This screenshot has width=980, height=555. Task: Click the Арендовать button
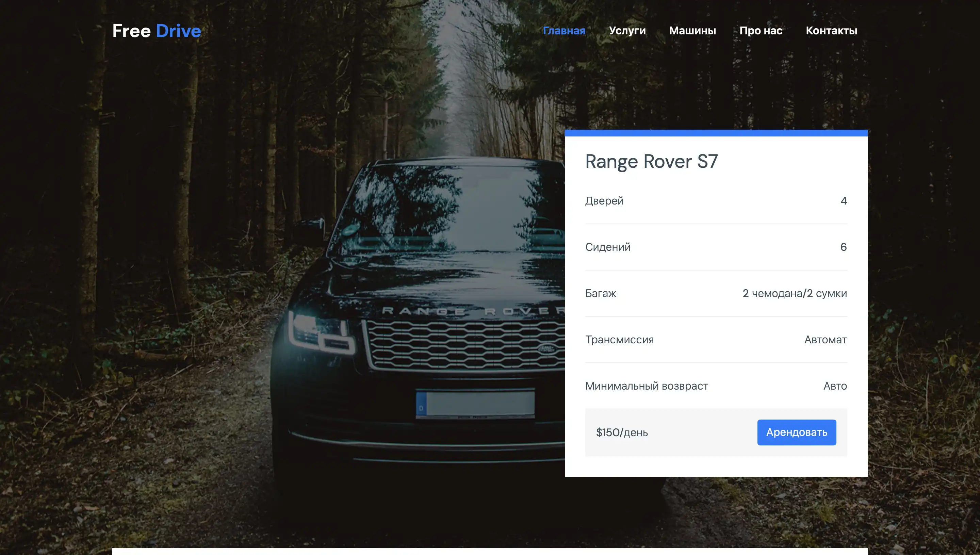[796, 432]
